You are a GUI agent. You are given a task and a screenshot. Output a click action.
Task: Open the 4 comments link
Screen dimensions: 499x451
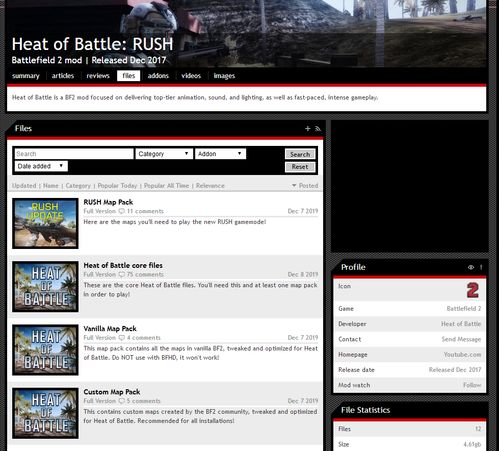[144, 338]
